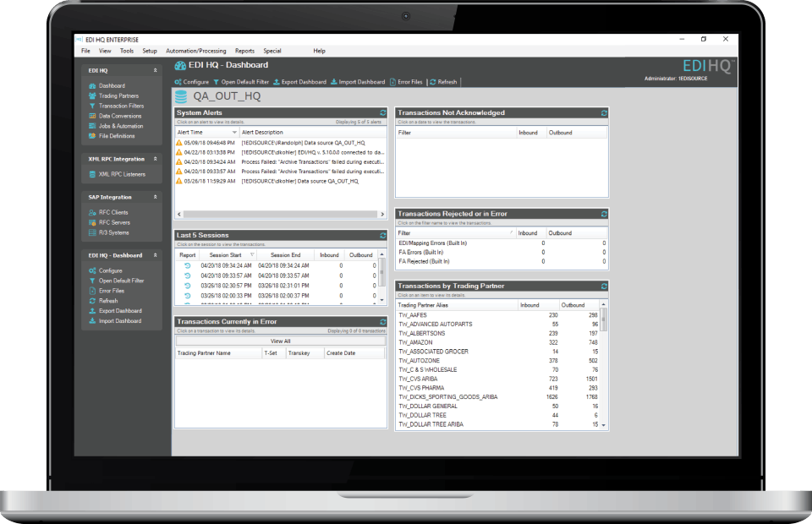Screen dimensions: 812x524
Task: Select the TW_CVS PHARMA trading partner row
Action: click(x=497, y=388)
